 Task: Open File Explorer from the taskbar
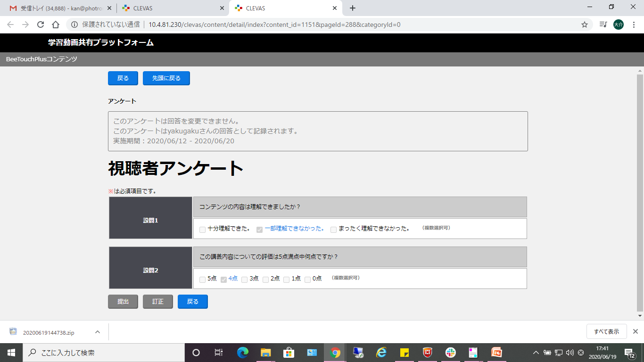click(265, 353)
